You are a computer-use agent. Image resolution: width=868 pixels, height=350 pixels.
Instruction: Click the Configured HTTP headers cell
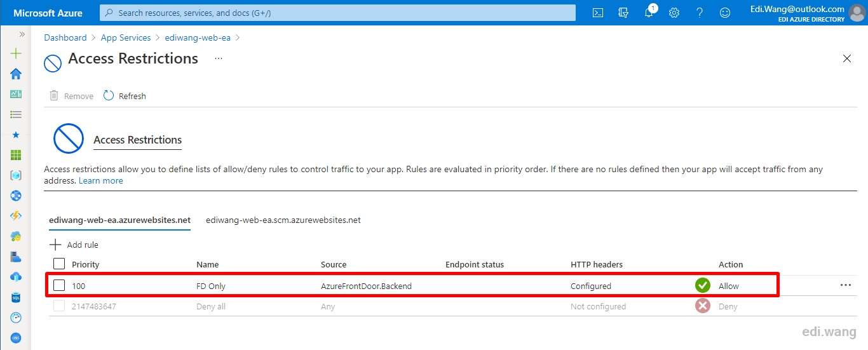(591, 286)
